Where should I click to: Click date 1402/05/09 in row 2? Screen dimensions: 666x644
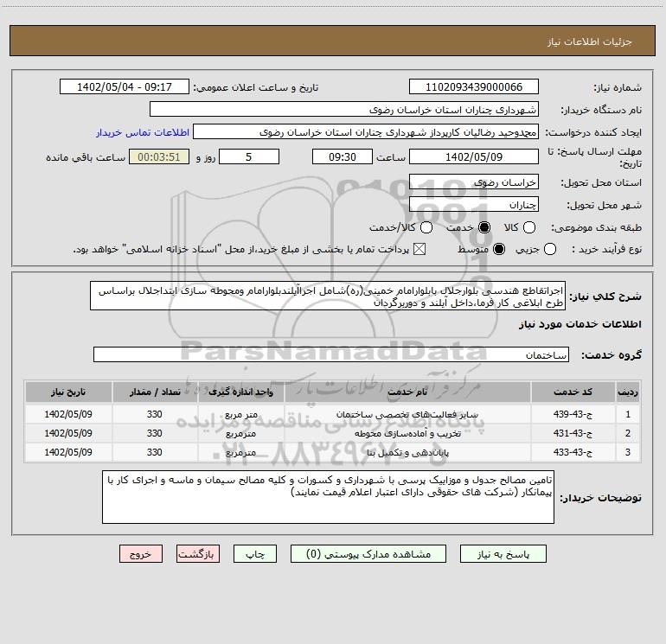tap(68, 433)
